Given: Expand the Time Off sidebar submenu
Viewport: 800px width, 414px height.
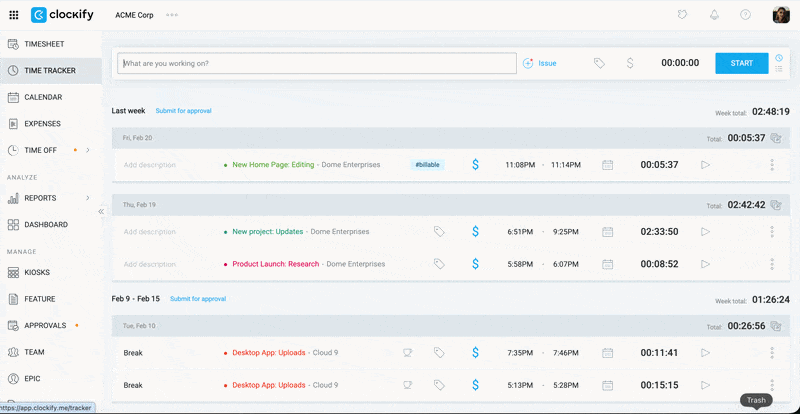Looking at the screenshot, I should [x=88, y=151].
